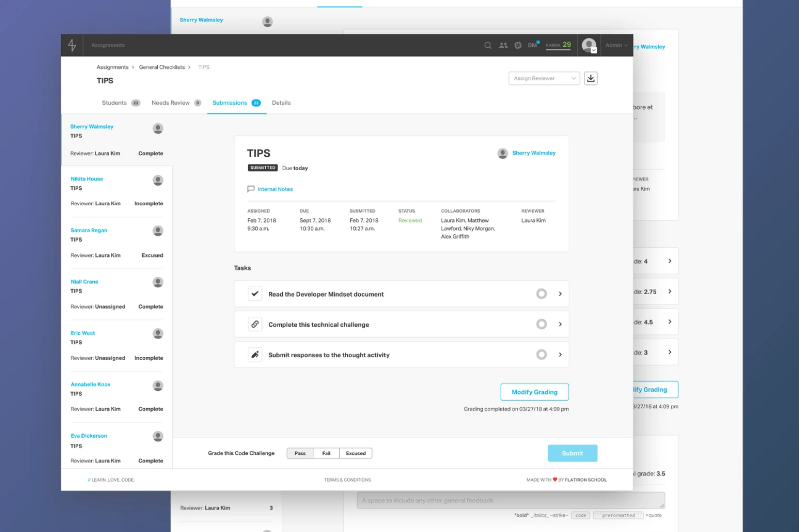Expand grade 2.75 row in background window
Screen dimensions: 799x532
[x=670, y=291]
